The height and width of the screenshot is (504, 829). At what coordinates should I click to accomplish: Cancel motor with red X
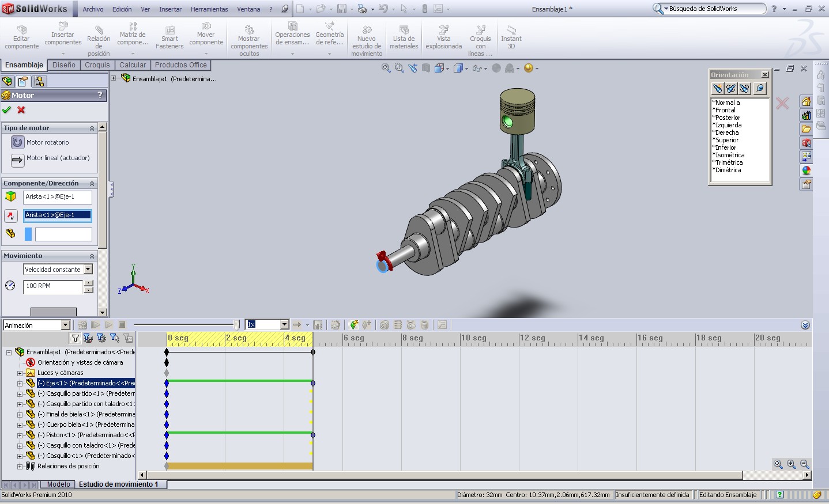click(21, 109)
